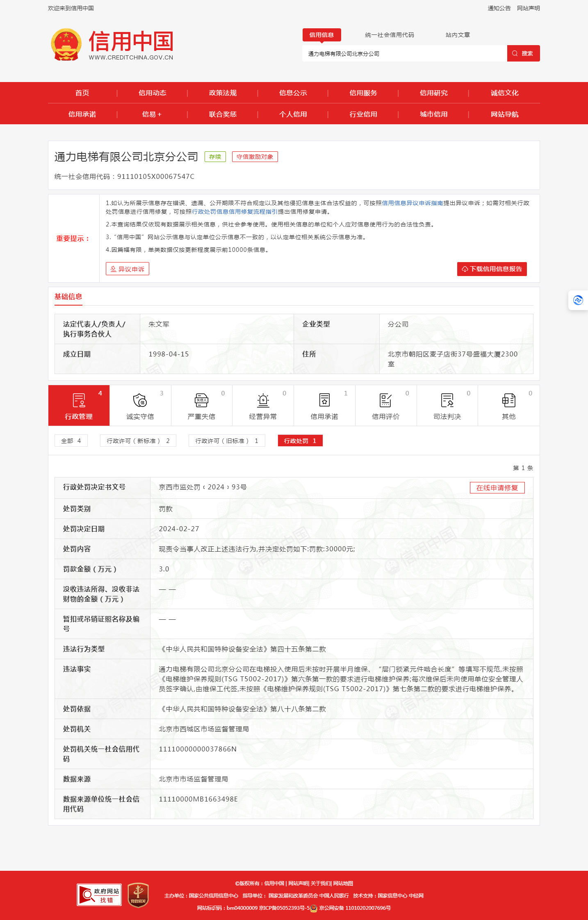588x920 pixels.
Task: Switch to 站内文章 search tab
Action: pyautogui.click(x=458, y=35)
